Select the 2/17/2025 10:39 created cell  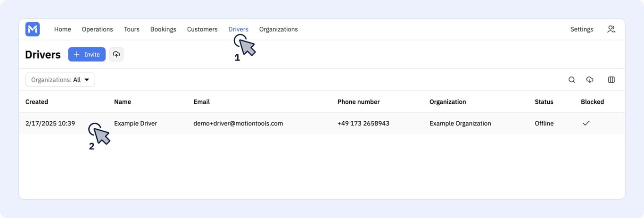pyautogui.click(x=50, y=123)
